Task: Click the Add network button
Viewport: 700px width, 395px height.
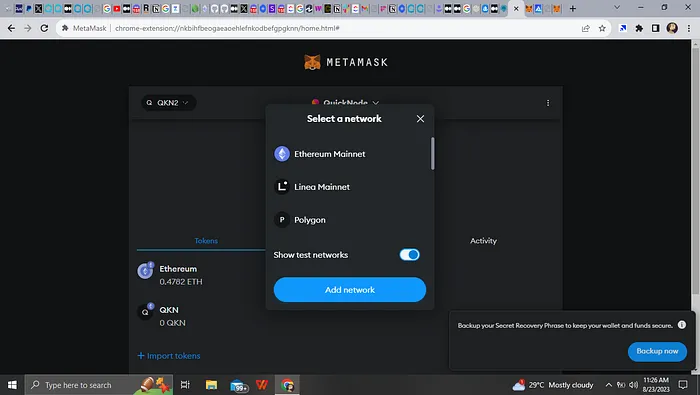Action: coord(350,290)
